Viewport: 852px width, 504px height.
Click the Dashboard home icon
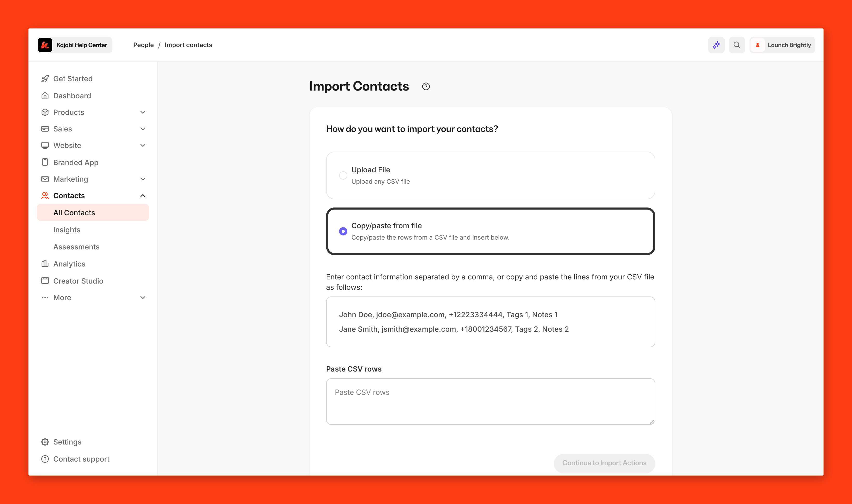point(45,96)
